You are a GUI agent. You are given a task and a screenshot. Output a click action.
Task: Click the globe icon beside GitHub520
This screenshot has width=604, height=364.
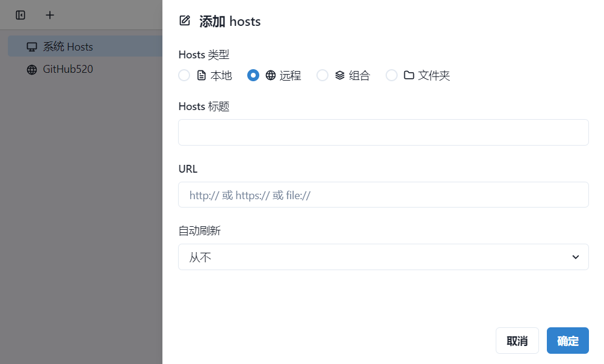[x=32, y=69]
